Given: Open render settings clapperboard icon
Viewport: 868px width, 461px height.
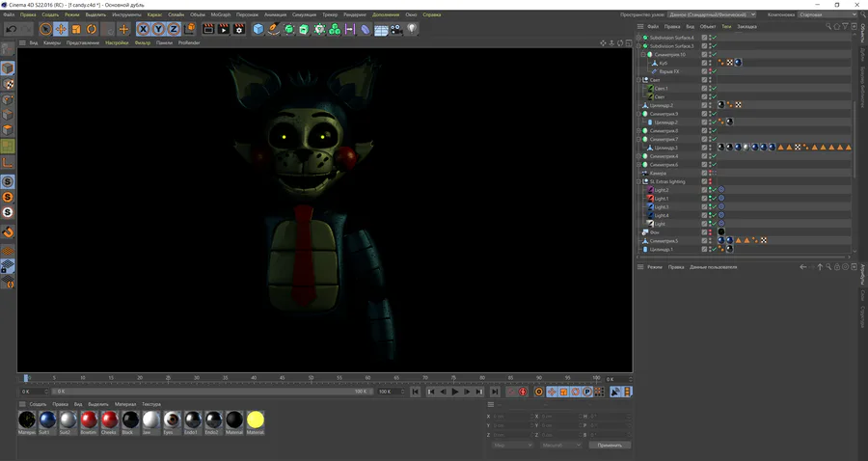Looking at the screenshot, I should click(239, 29).
